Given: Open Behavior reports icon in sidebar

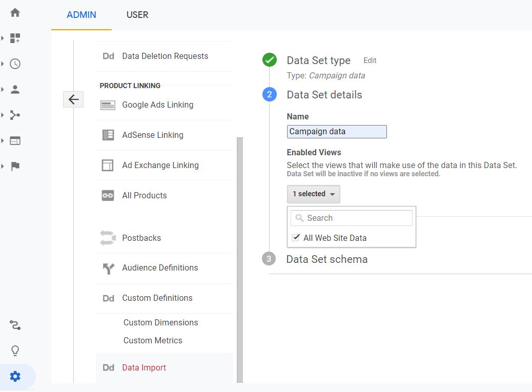Looking at the screenshot, I should point(14,140).
